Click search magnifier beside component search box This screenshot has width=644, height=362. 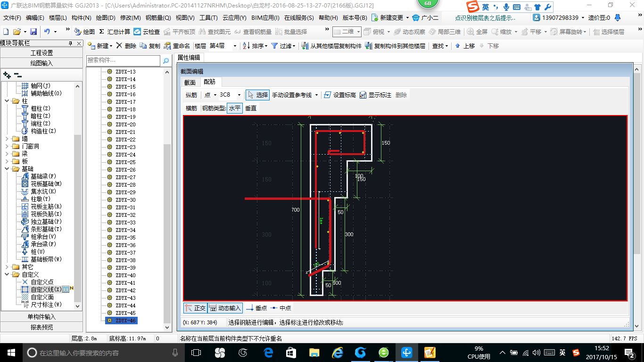click(166, 61)
